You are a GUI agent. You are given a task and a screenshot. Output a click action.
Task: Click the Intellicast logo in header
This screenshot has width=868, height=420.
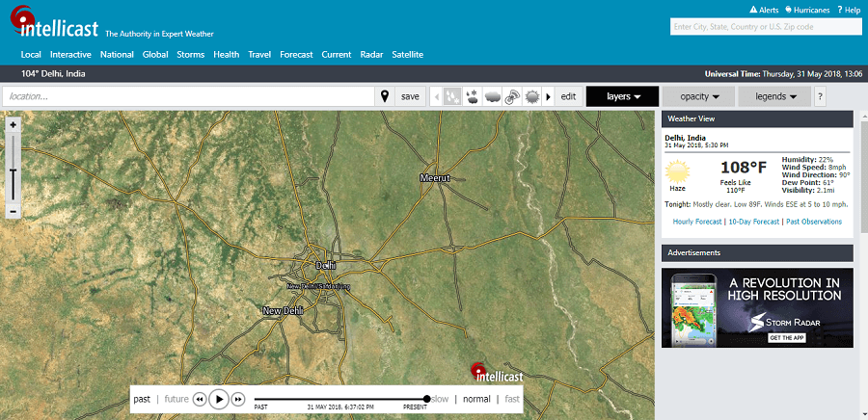[54, 21]
